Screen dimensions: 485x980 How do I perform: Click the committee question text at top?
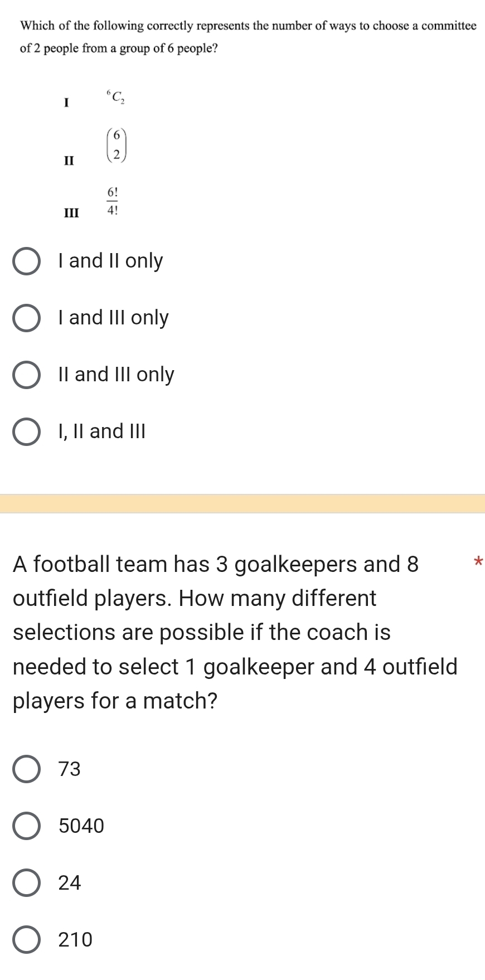pyautogui.click(x=248, y=37)
